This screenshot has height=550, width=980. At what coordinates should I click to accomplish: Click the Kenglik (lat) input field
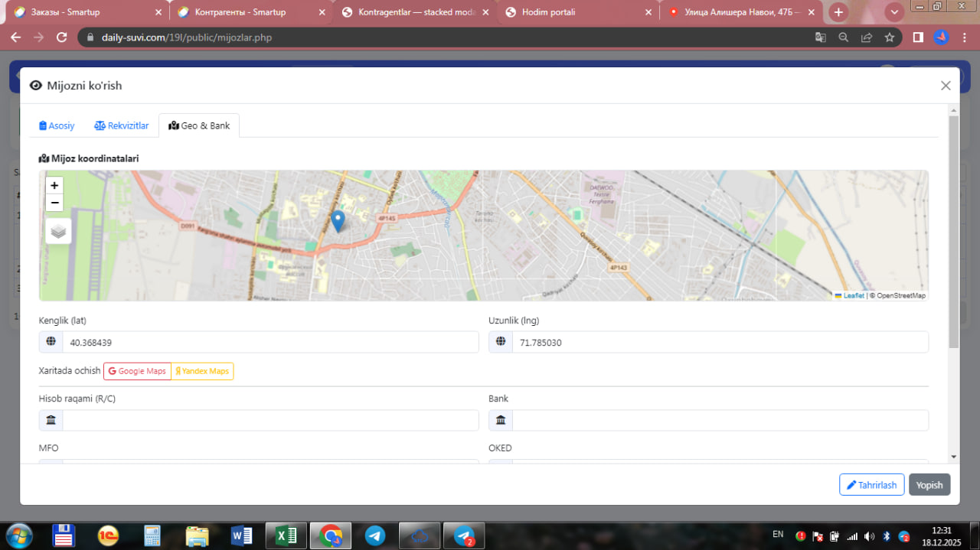pyautogui.click(x=269, y=343)
